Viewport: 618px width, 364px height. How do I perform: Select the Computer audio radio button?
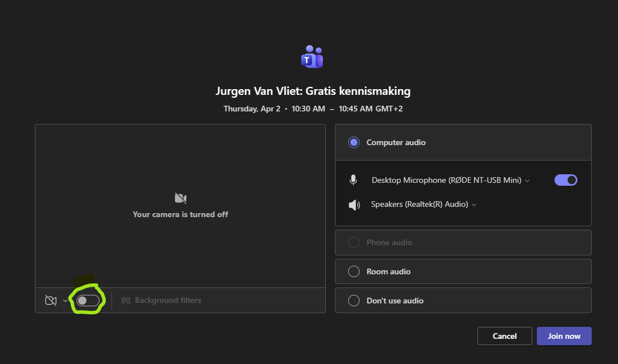click(x=354, y=143)
